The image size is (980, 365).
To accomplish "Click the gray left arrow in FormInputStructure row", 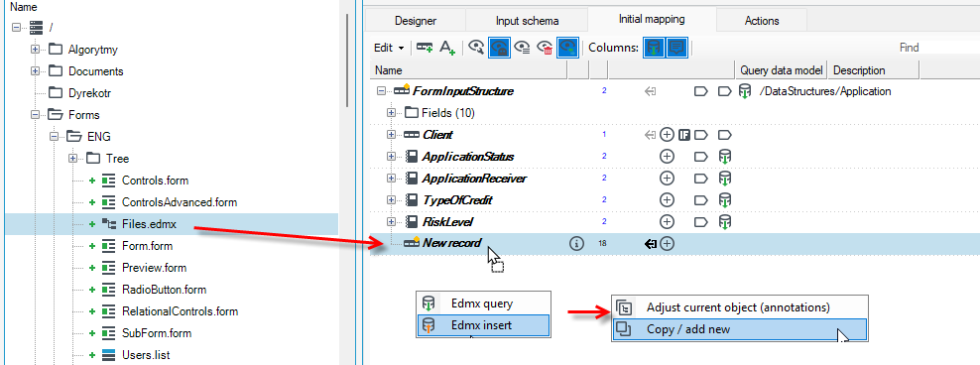I will 650,91.
